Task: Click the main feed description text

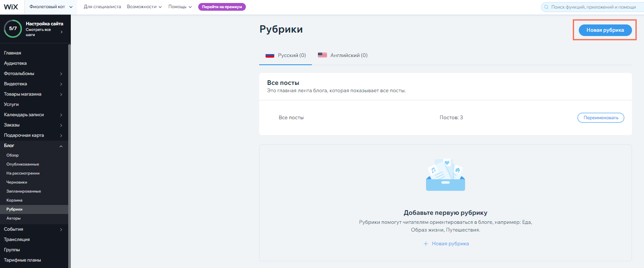Action: pos(336,90)
